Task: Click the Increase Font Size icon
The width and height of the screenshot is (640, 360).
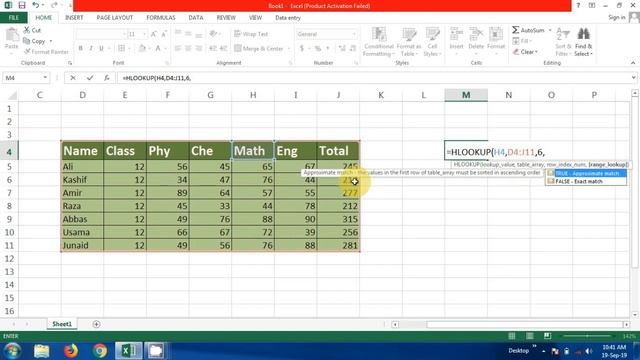Action: 154,34
